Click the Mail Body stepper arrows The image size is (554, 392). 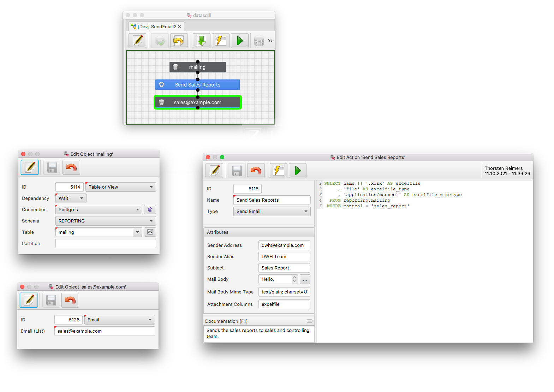click(295, 279)
